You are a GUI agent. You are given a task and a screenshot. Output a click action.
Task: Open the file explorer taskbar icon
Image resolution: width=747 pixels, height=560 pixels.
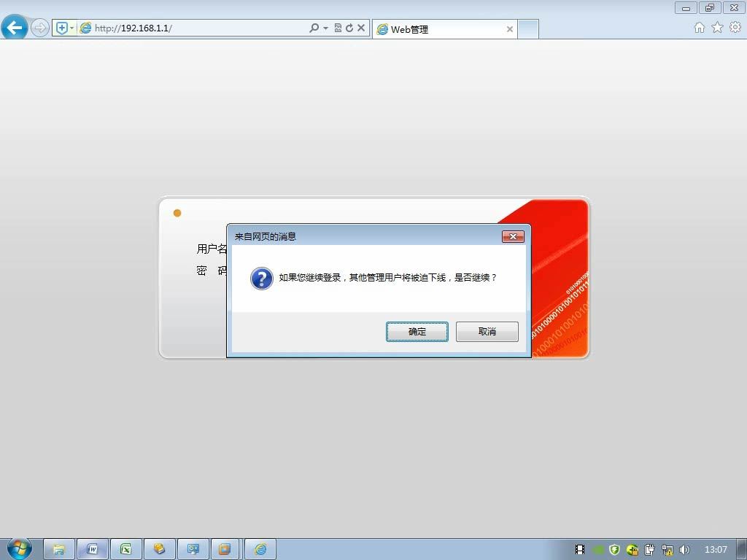(x=59, y=550)
